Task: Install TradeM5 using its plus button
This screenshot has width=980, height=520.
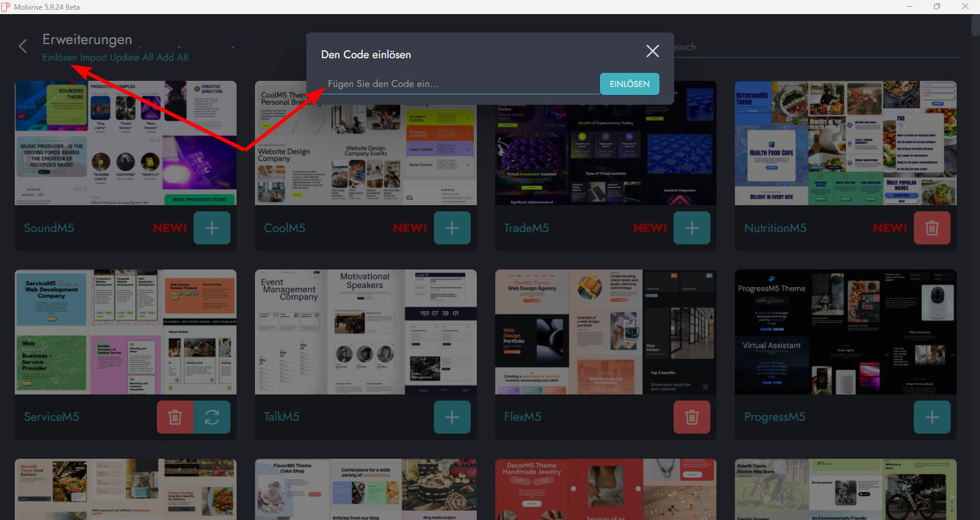Action: point(691,228)
